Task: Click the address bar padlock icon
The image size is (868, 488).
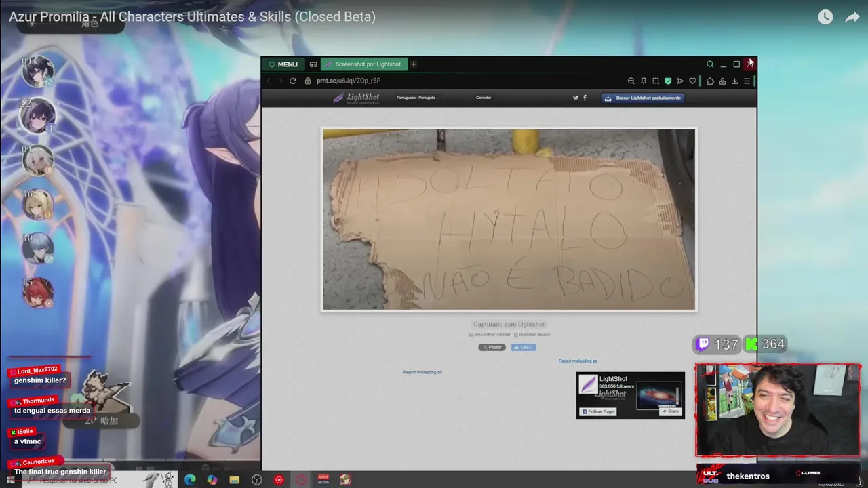Action: pos(308,81)
